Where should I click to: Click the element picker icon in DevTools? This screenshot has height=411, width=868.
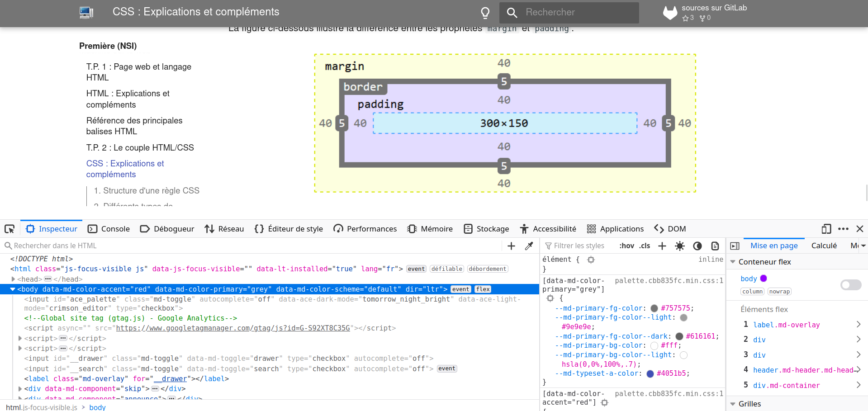click(9, 229)
